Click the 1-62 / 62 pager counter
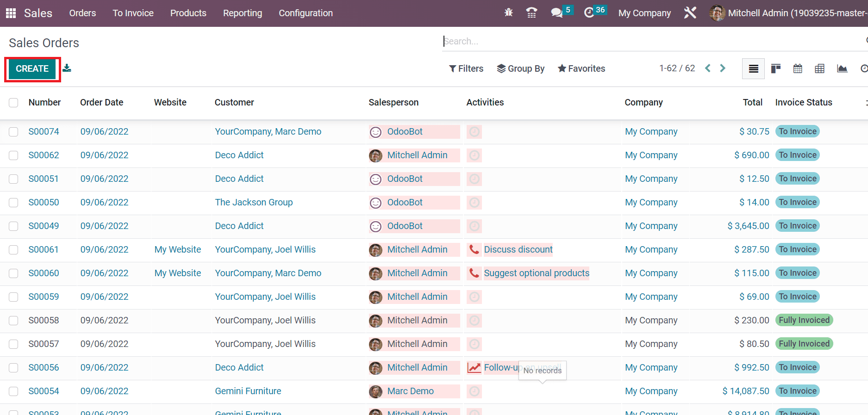This screenshot has height=415, width=868. coord(677,68)
